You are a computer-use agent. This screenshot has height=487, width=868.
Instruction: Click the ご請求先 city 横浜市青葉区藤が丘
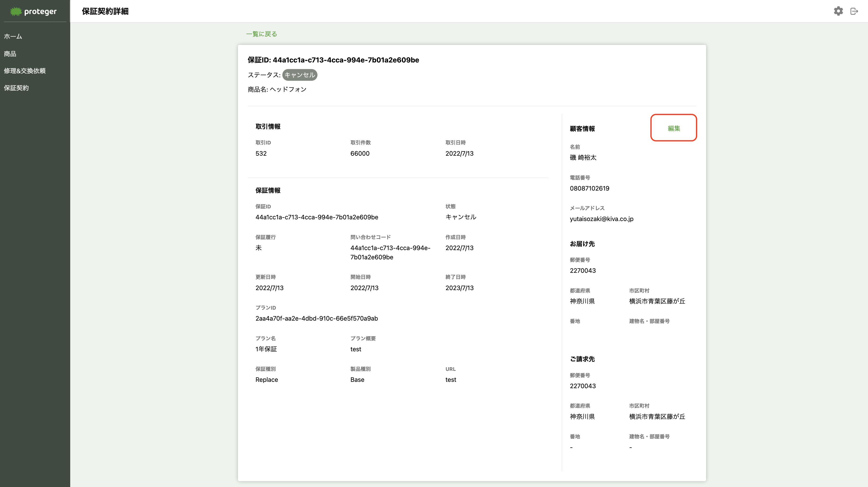pyautogui.click(x=657, y=416)
